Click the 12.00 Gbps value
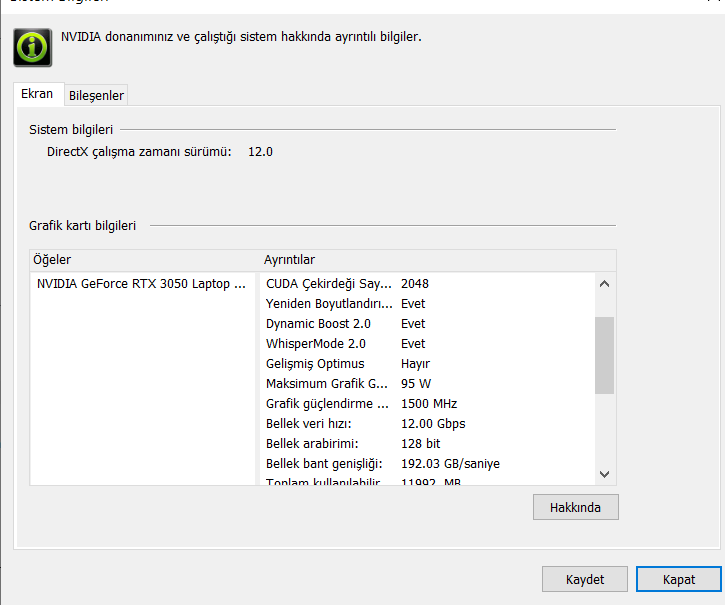Screen dimensions: 725x605 pos(433,424)
